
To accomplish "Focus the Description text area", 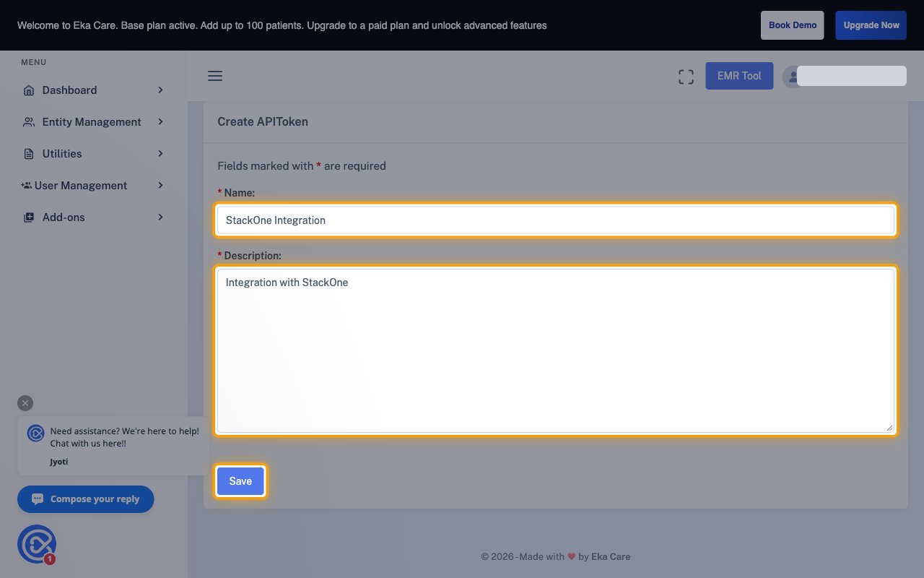I will [x=556, y=351].
